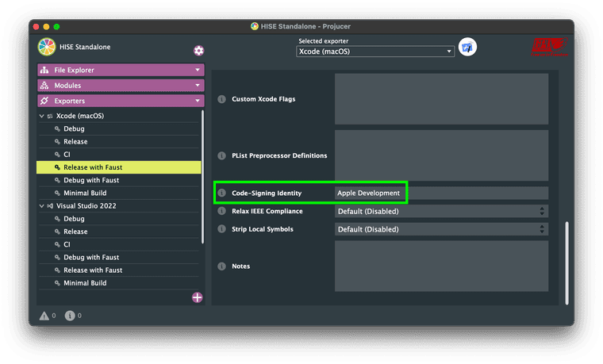Select Visual Studio Release with Faust
This screenshot has width=603, height=364.
click(119, 270)
